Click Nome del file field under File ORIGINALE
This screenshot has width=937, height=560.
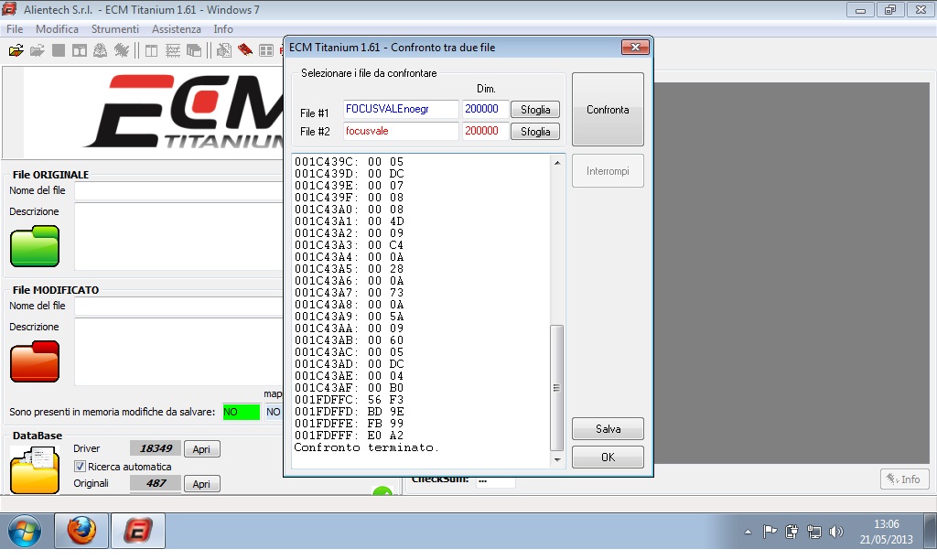point(178,190)
